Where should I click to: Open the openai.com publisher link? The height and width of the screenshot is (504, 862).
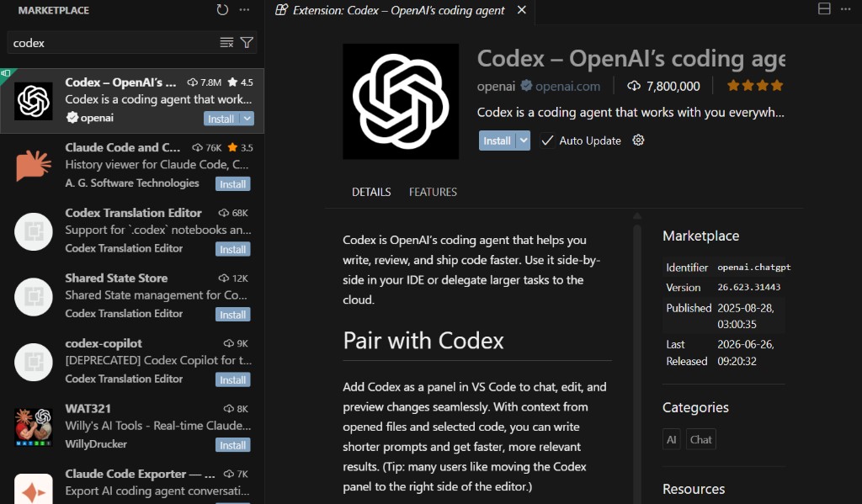568,87
